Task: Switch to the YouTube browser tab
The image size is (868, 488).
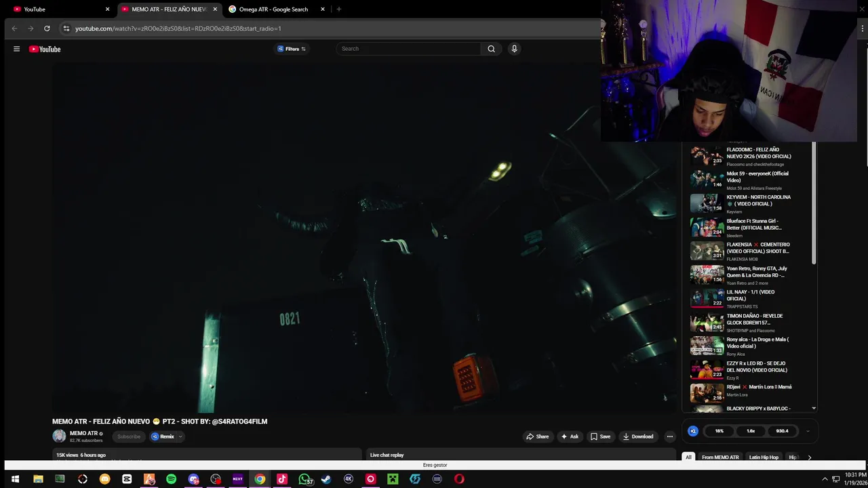Action: coord(61,9)
